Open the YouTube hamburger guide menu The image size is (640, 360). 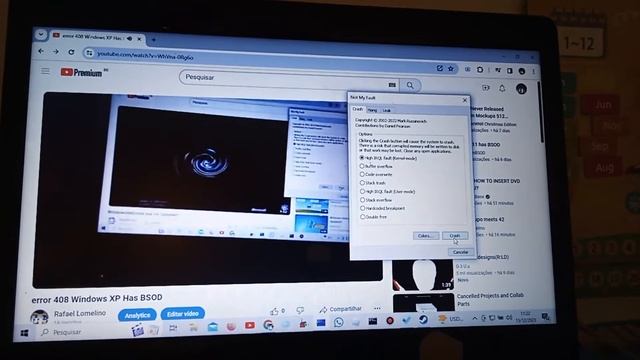[45, 71]
